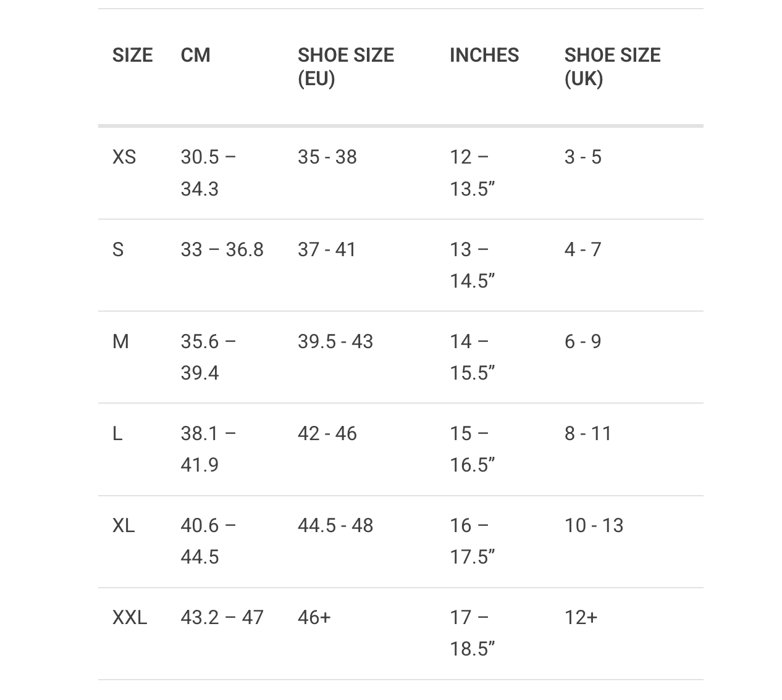The width and height of the screenshot is (782, 700).
Task: Click the EU shoe size 44.5 - 48
Action: (335, 525)
